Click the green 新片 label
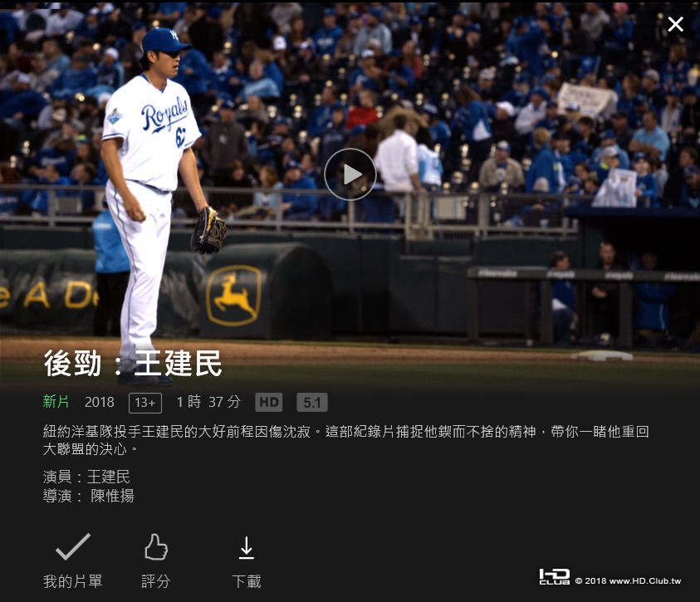 [56, 402]
